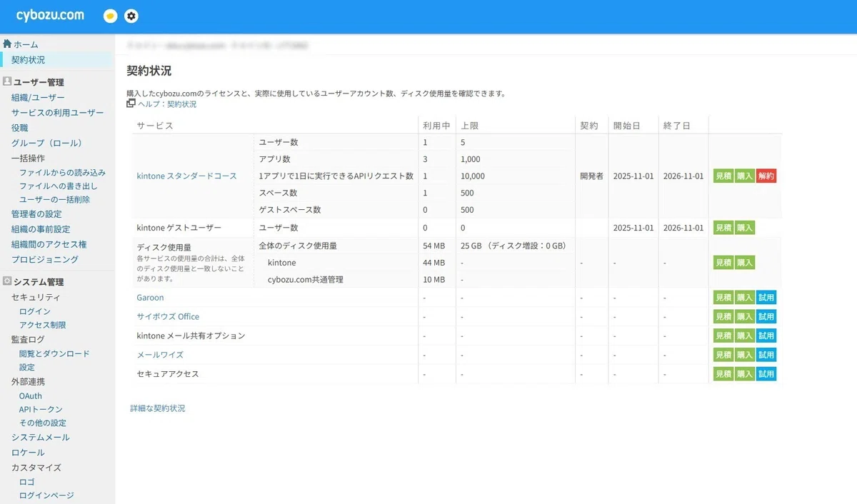857x504 pixels.
Task: Open ヘルプ：契約状況 link
Action: click(x=167, y=104)
